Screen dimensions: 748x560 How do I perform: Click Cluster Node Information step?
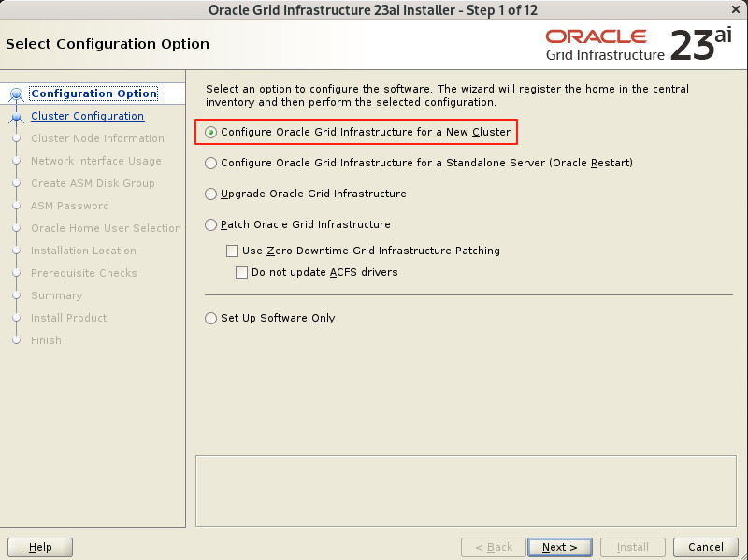point(97,138)
